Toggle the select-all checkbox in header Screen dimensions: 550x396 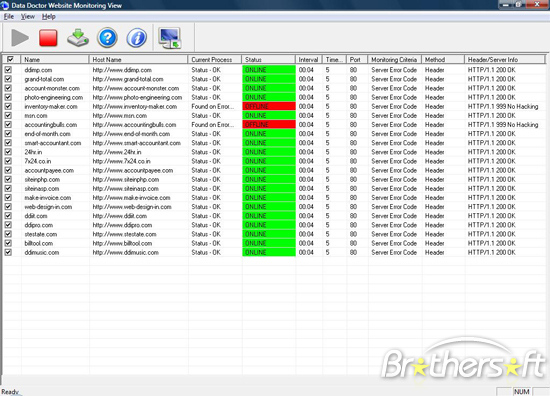11,59
